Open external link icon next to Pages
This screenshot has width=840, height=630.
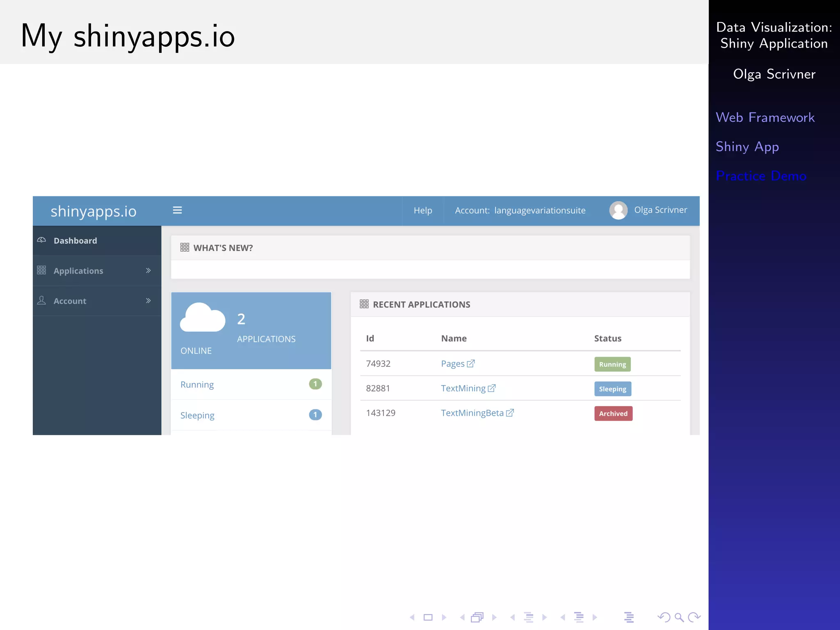(471, 363)
